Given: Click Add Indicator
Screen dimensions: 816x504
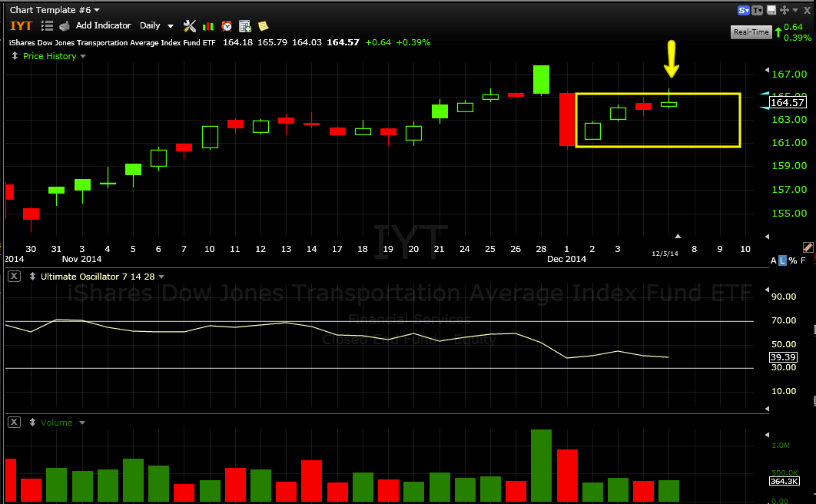Looking at the screenshot, I should (103, 25).
